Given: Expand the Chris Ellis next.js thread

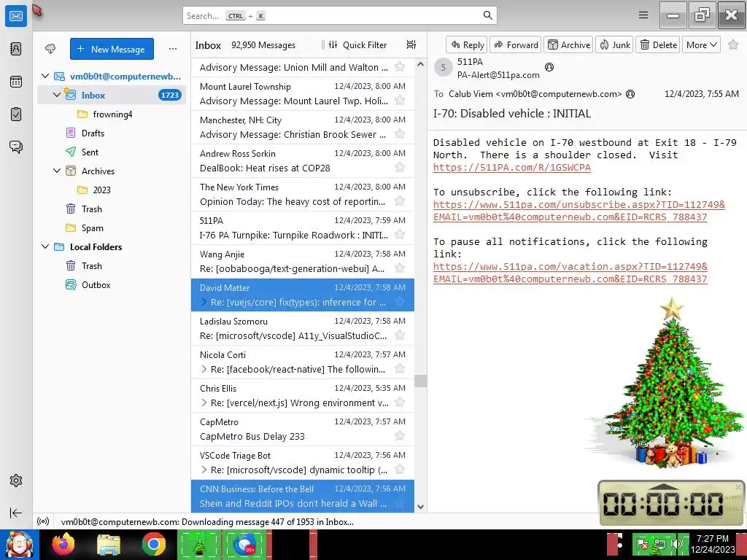Looking at the screenshot, I should (x=204, y=402).
